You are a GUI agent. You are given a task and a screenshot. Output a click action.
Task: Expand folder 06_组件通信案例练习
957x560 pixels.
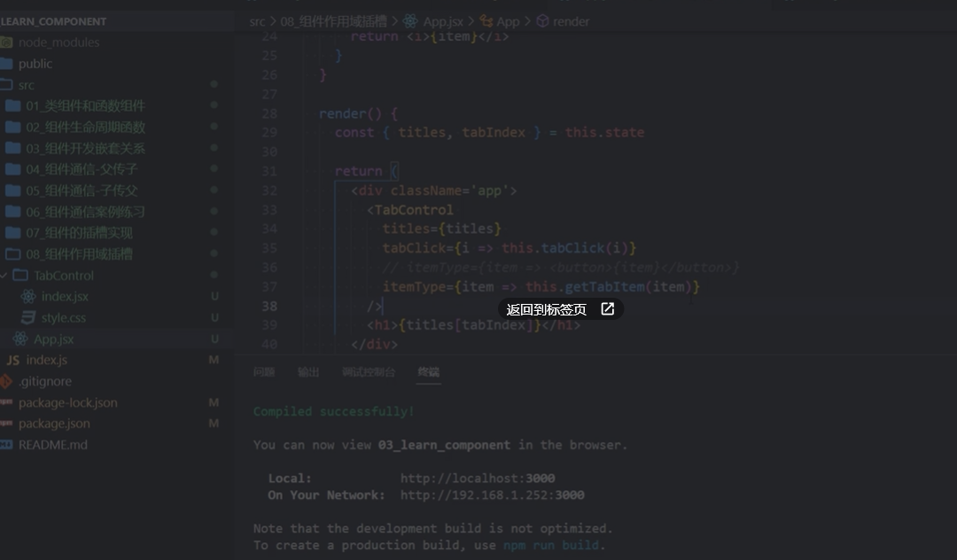tap(85, 212)
